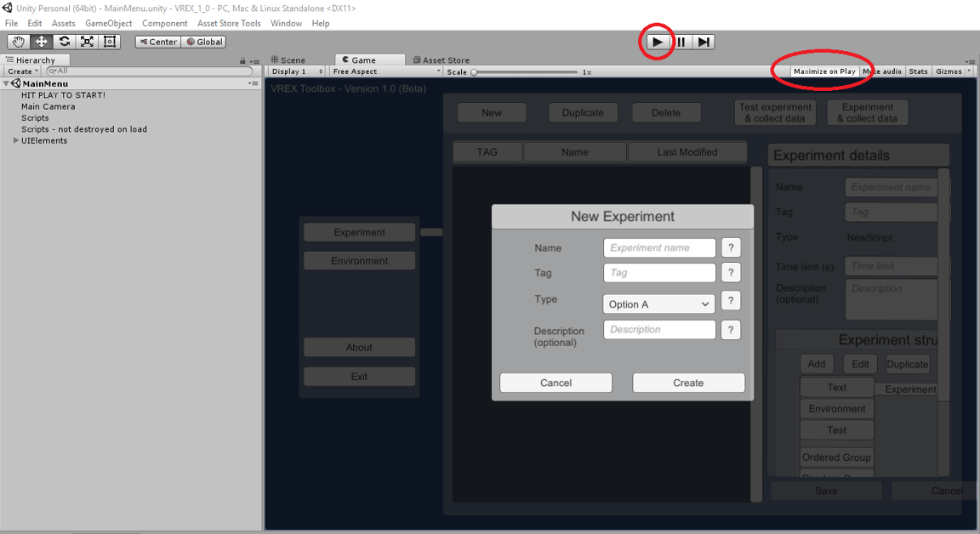Click the Description field in dialog
Screen dimensions: 980x534
pos(659,330)
